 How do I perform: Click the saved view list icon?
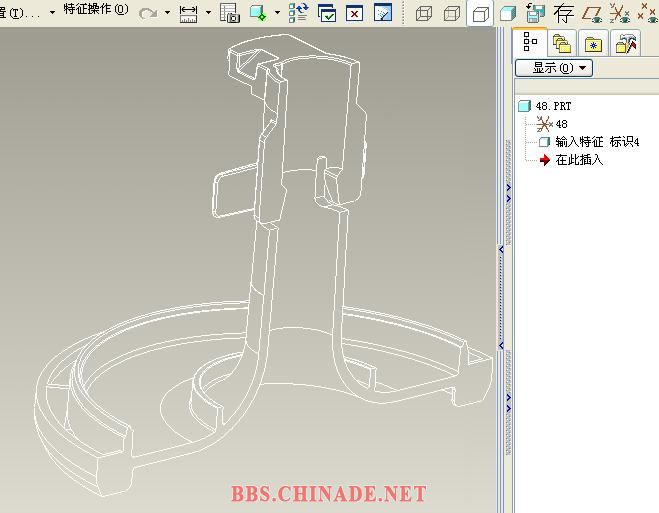point(535,13)
